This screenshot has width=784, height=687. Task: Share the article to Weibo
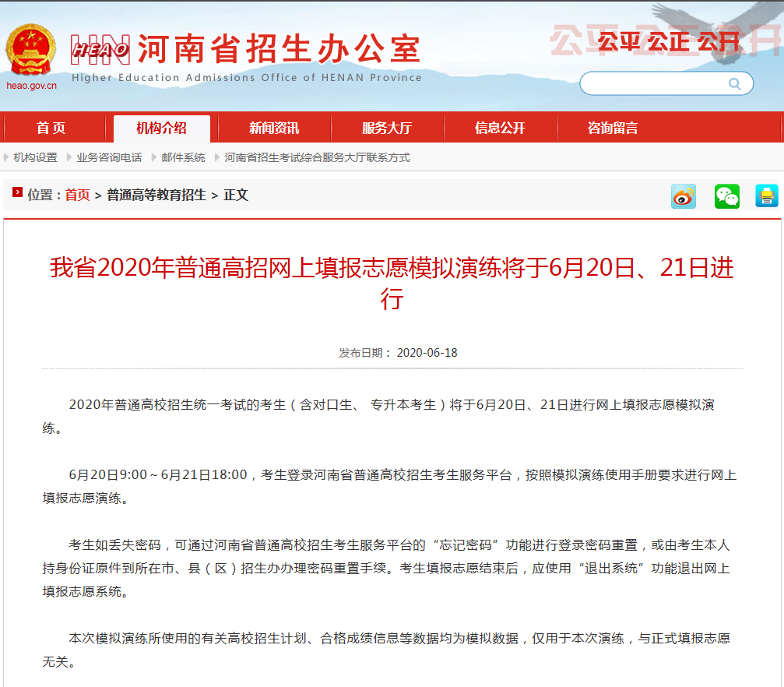pyautogui.click(x=684, y=196)
